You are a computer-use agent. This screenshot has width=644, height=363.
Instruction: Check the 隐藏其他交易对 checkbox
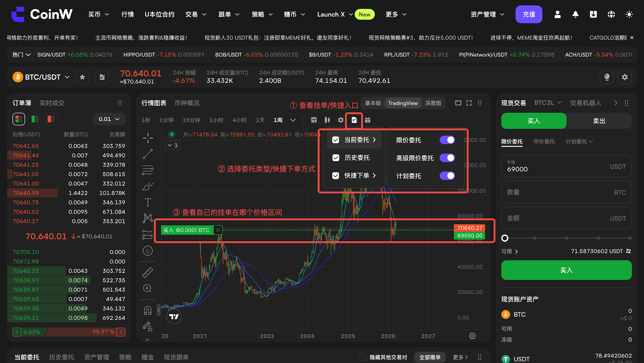point(363,357)
